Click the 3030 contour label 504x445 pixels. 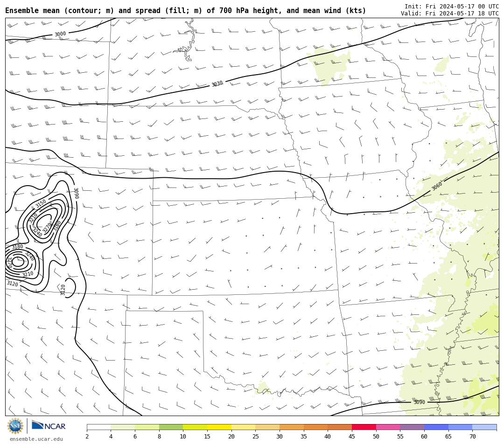click(x=217, y=84)
